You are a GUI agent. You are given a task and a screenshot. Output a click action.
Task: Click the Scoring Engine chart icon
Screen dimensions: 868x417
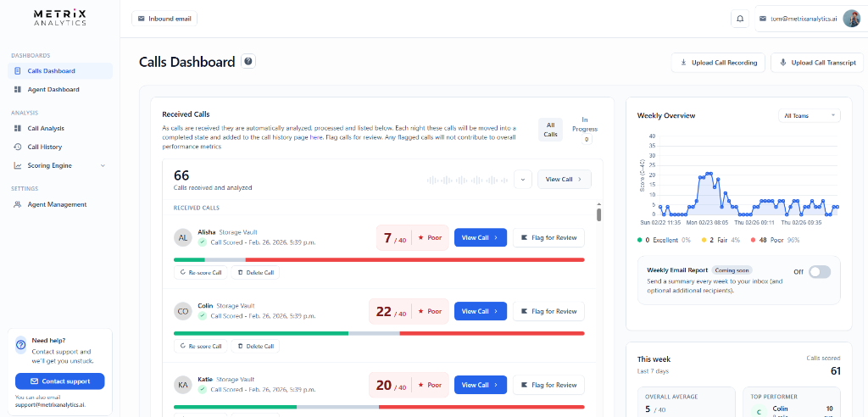coord(17,165)
